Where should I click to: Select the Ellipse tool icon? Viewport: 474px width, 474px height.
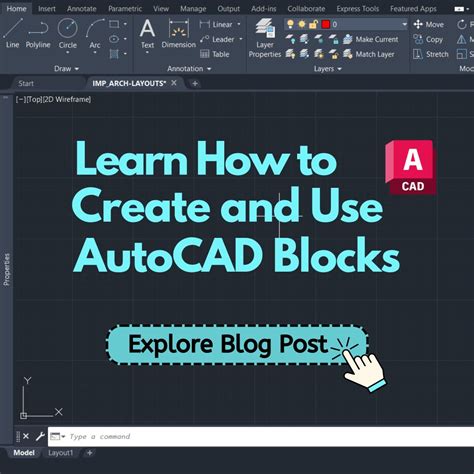coord(114,39)
